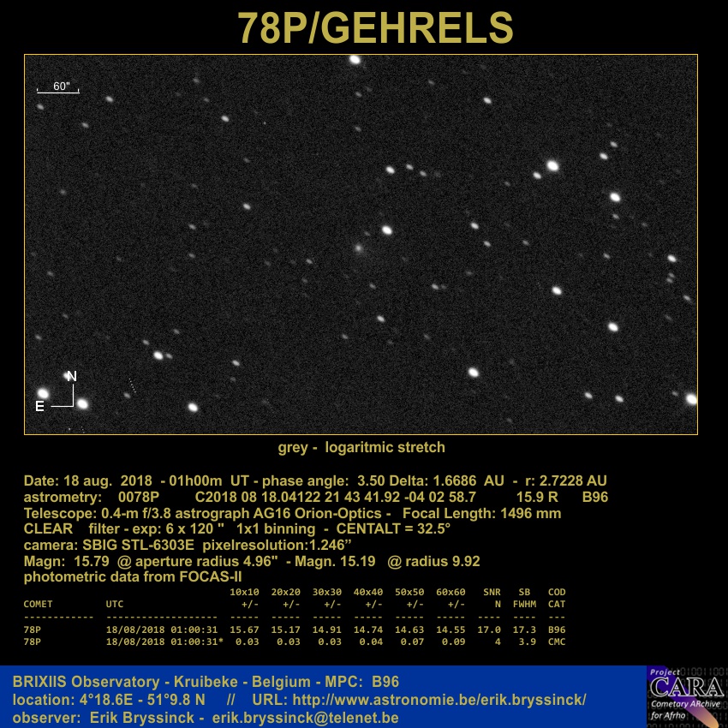Image resolution: width=728 pixels, height=728 pixels.
Task: Click the SNR column header
Action: click(x=492, y=592)
